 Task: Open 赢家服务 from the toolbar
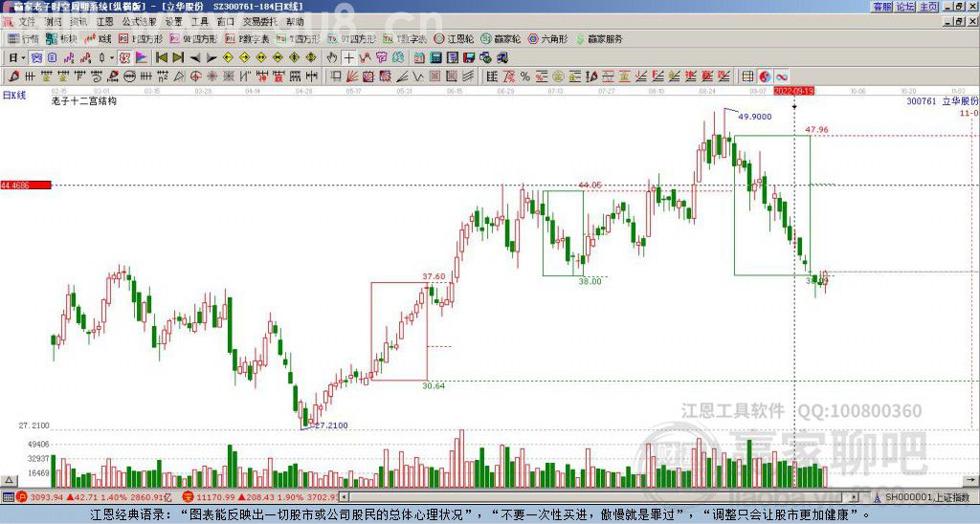599,38
